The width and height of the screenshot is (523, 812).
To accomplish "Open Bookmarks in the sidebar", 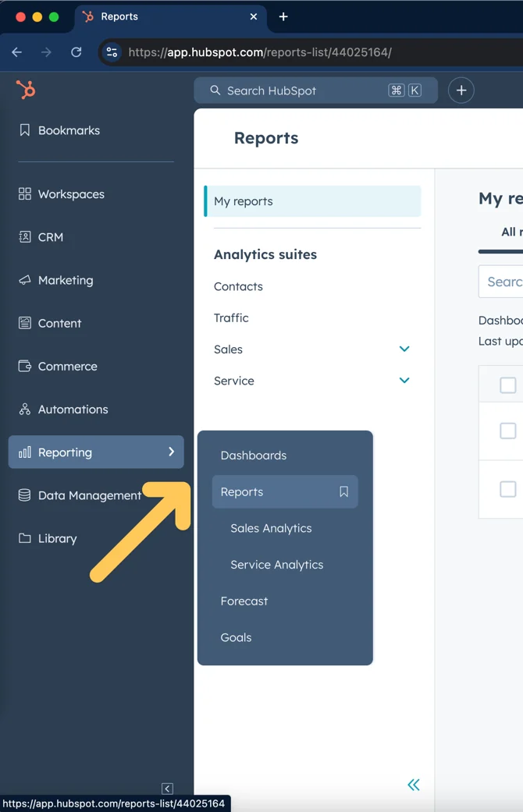I will (59, 130).
